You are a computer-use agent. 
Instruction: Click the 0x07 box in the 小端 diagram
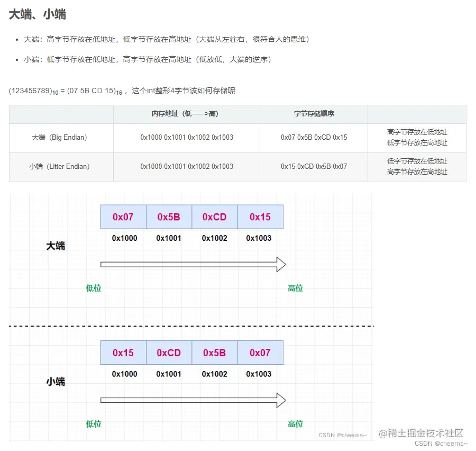(x=260, y=353)
